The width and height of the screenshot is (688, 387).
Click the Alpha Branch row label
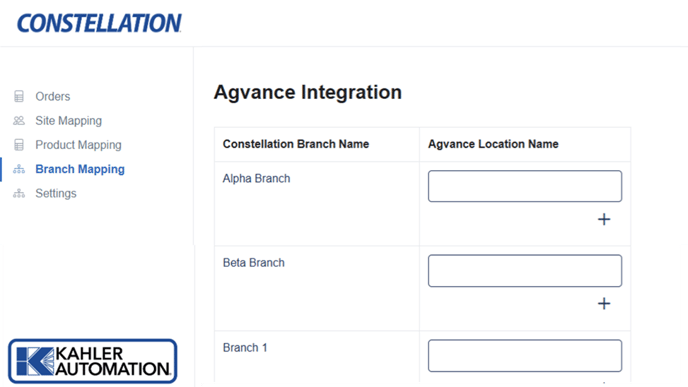click(x=256, y=179)
